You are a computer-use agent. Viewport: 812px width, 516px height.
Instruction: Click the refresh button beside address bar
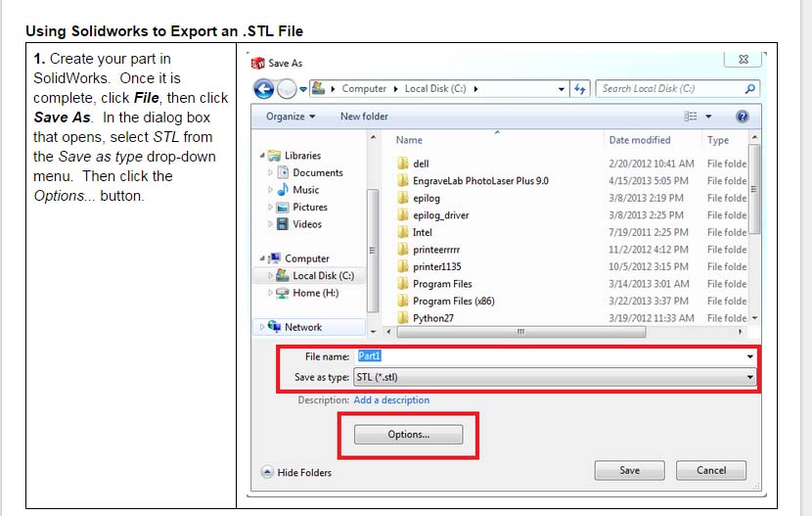click(579, 89)
